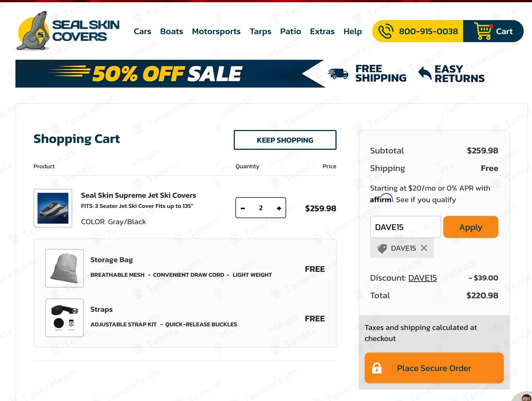Click the Seal Skin Covers logo
This screenshot has width=532, height=401.
pyautogui.click(x=68, y=31)
